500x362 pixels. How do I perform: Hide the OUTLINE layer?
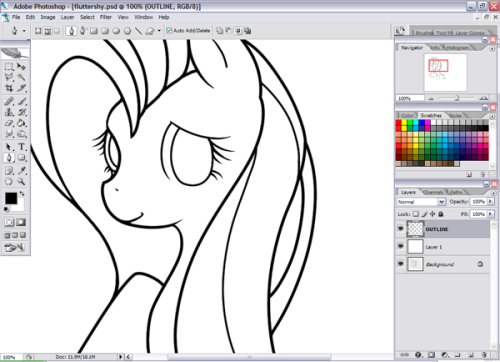coord(401,229)
